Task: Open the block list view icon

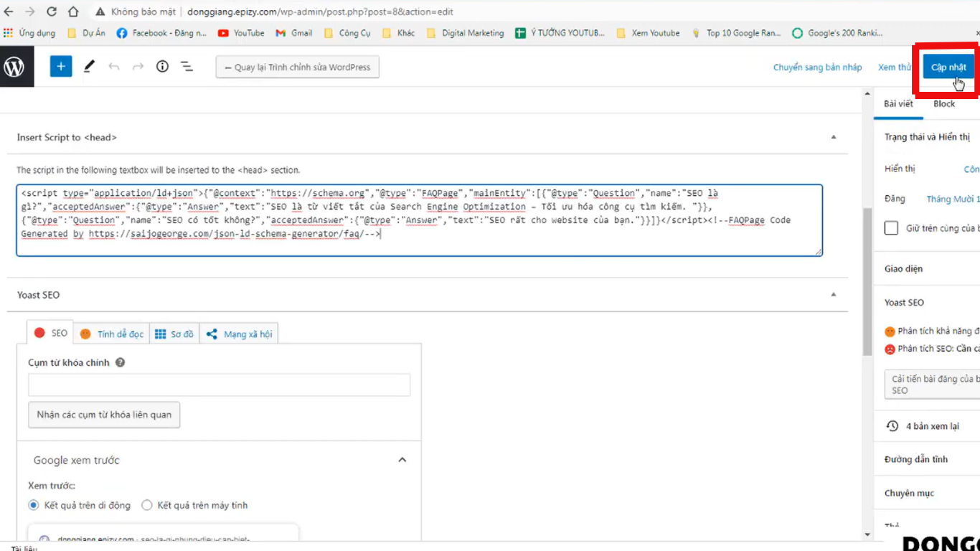Action: (187, 67)
